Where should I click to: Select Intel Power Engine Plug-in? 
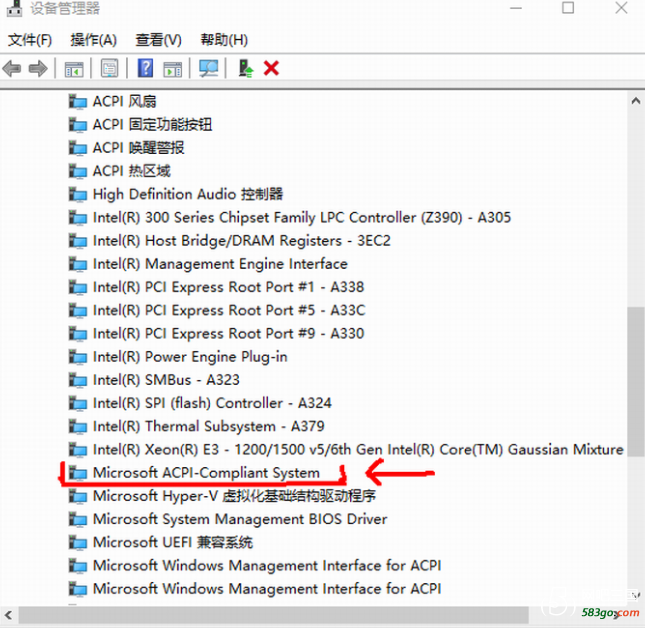pos(190,357)
